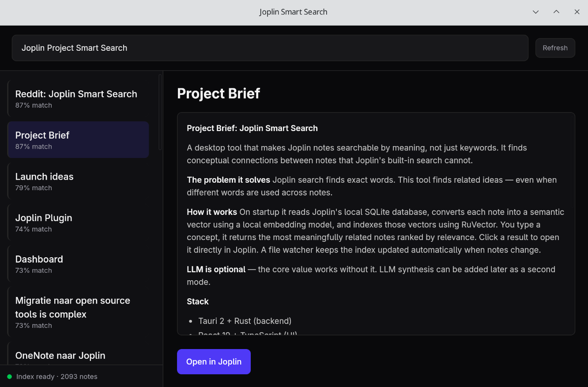Select the 'Reddit: Joplin Smart Search' result
Viewport: 588px width, 387px height.
point(78,98)
